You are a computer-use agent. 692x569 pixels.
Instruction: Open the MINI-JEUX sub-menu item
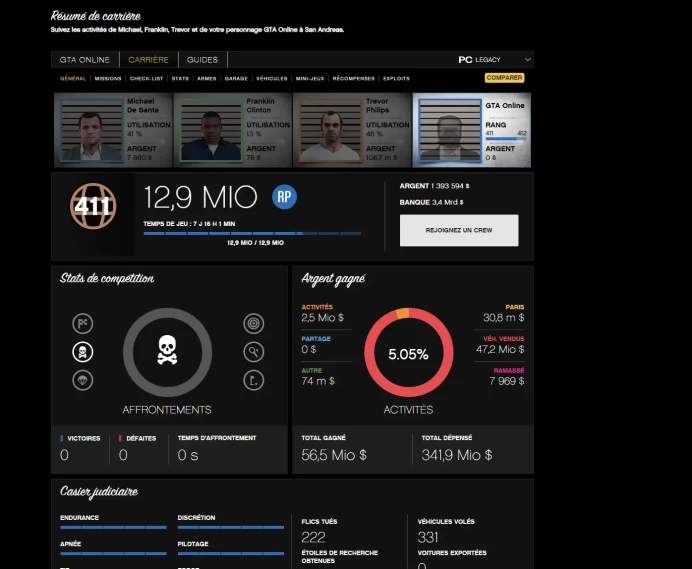point(310,79)
